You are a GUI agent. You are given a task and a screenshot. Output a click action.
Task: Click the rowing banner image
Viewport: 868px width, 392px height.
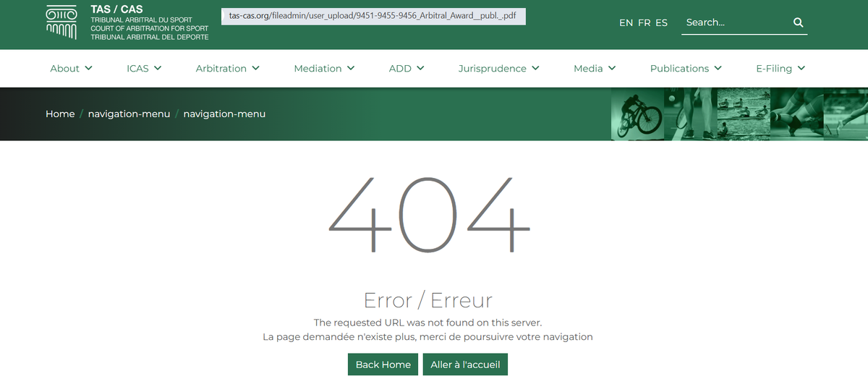pos(744,114)
